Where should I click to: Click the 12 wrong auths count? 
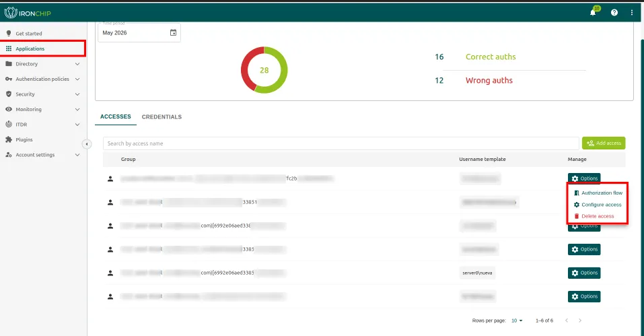[x=439, y=81]
